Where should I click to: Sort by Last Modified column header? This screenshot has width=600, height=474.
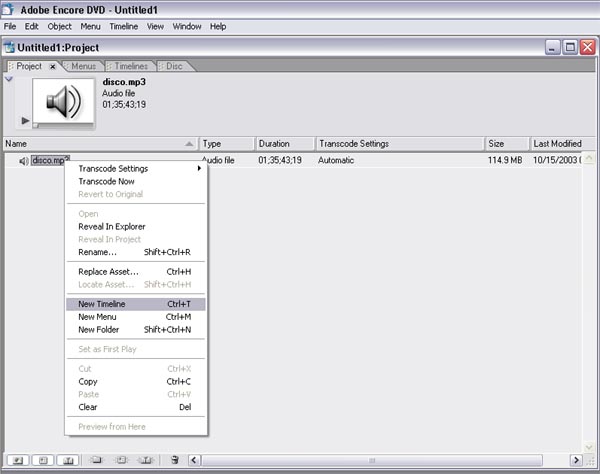562,144
